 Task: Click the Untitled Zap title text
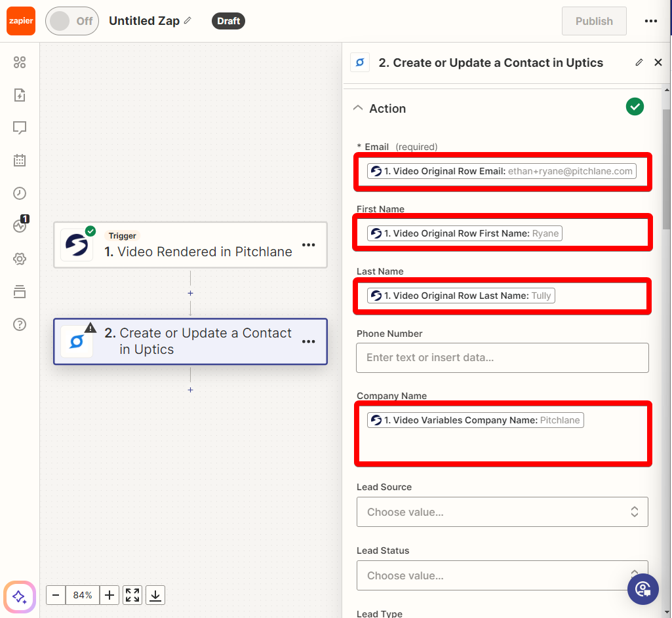[x=144, y=20]
